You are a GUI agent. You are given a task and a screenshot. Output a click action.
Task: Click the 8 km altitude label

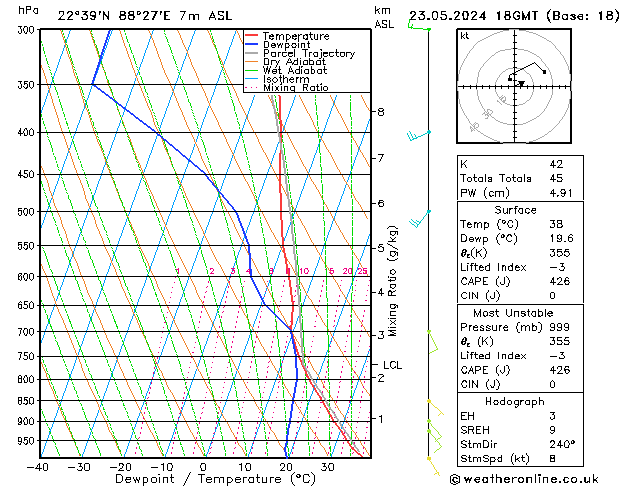click(381, 112)
